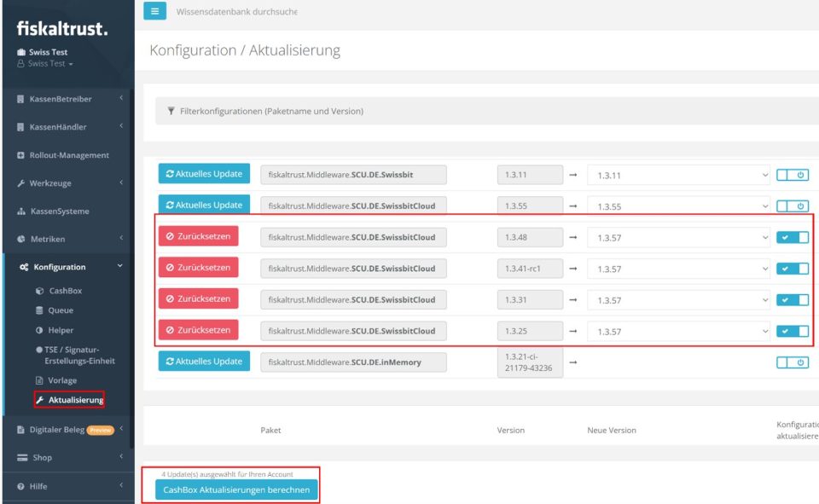
Task: Toggle update switch for SwissbitCloud 1.3.48
Action: pyautogui.click(x=792, y=237)
